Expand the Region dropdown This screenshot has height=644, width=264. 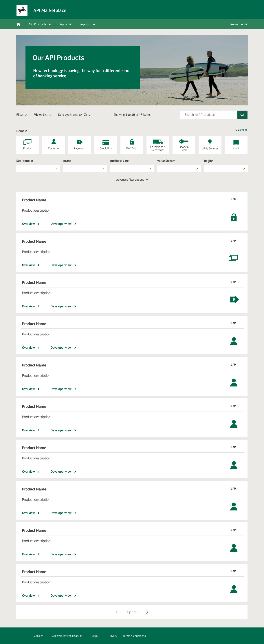pyautogui.click(x=225, y=168)
